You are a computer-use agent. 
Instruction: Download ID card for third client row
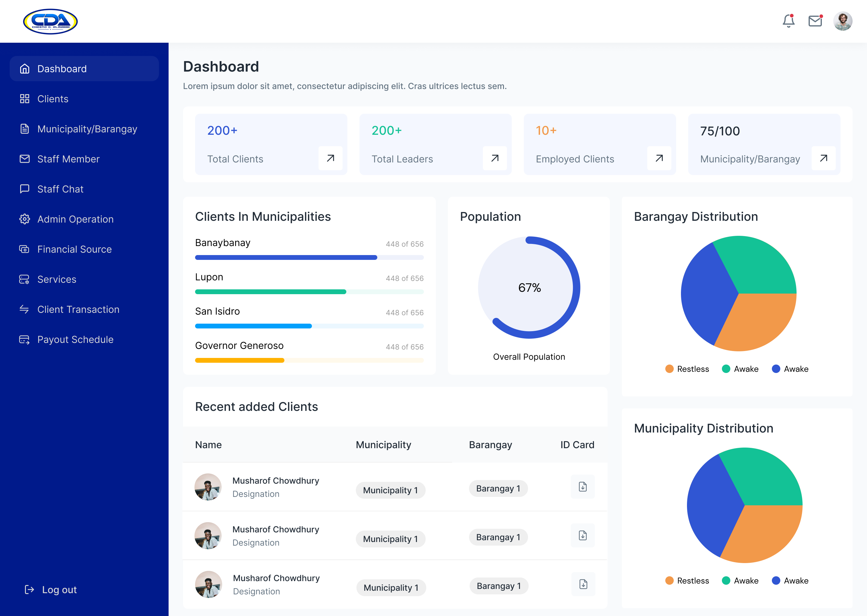tap(583, 584)
